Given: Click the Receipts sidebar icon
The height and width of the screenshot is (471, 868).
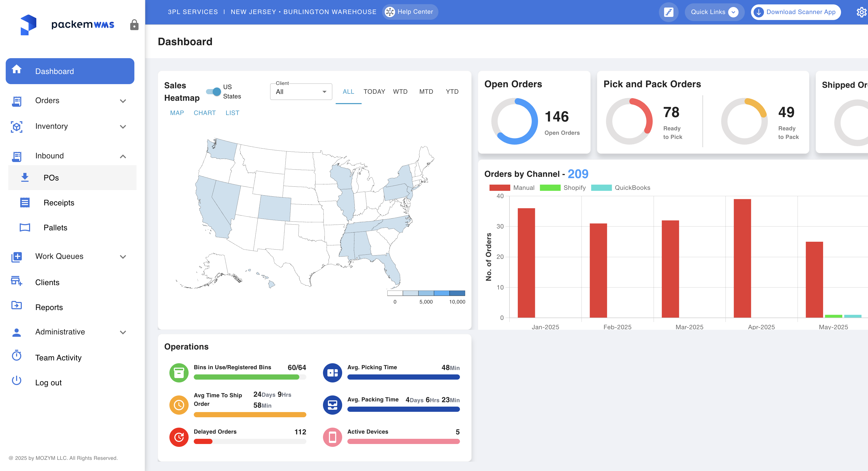Looking at the screenshot, I should [x=25, y=203].
